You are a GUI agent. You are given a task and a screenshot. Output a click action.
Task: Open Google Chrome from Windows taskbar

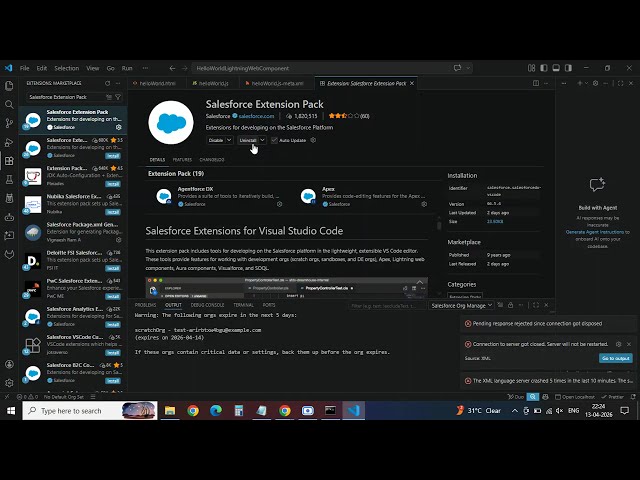pos(193,410)
